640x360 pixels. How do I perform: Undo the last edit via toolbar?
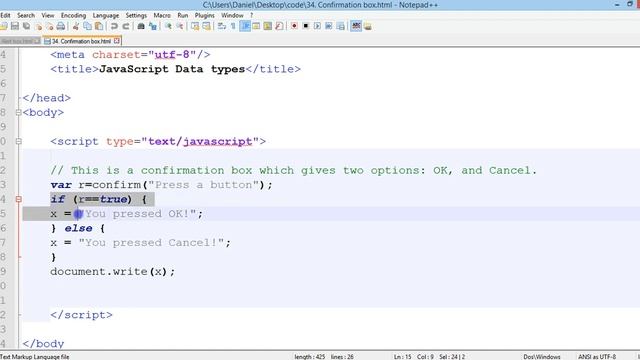click(x=114, y=26)
